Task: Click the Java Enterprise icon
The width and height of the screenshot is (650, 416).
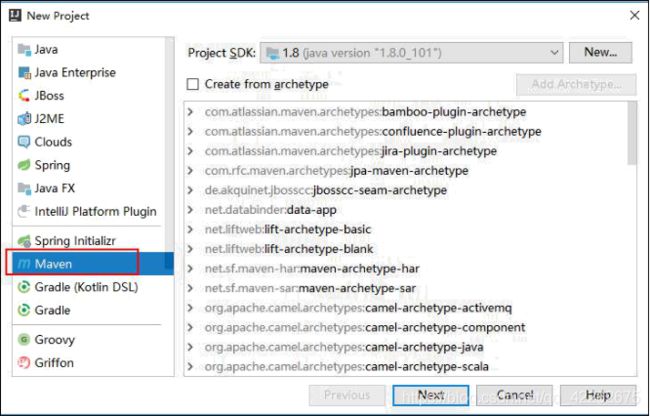Action: (x=24, y=73)
